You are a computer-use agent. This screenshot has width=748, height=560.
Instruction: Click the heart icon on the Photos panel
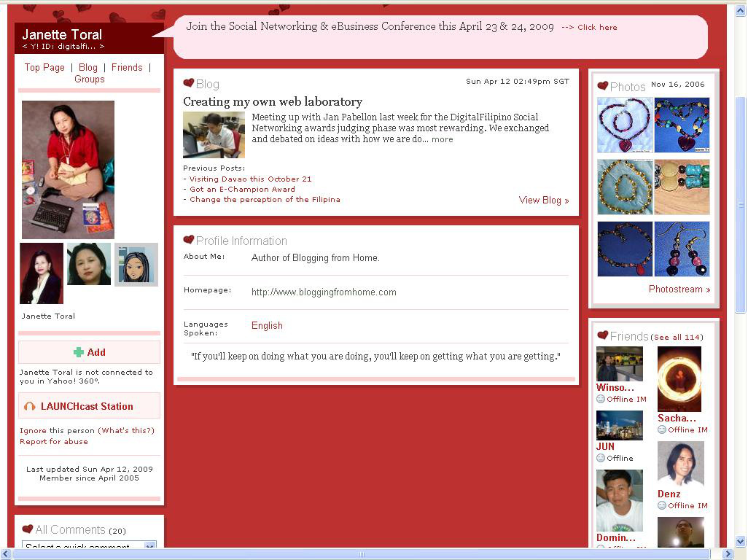coord(603,86)
